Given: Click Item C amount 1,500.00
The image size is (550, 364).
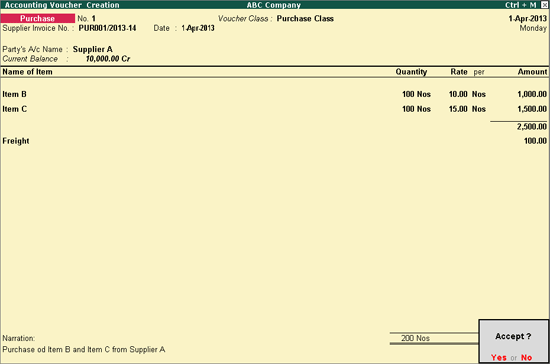Looking at the screenshot, I should 532,109.
